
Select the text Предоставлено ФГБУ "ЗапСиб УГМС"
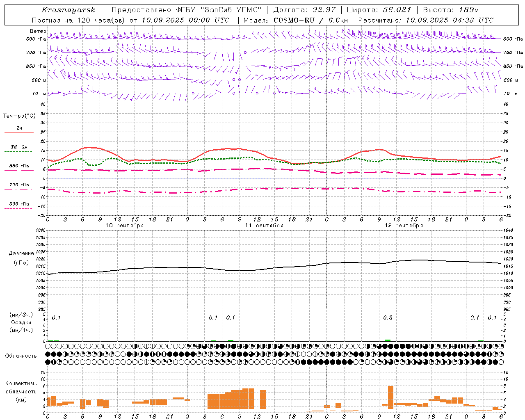[186, 10]
